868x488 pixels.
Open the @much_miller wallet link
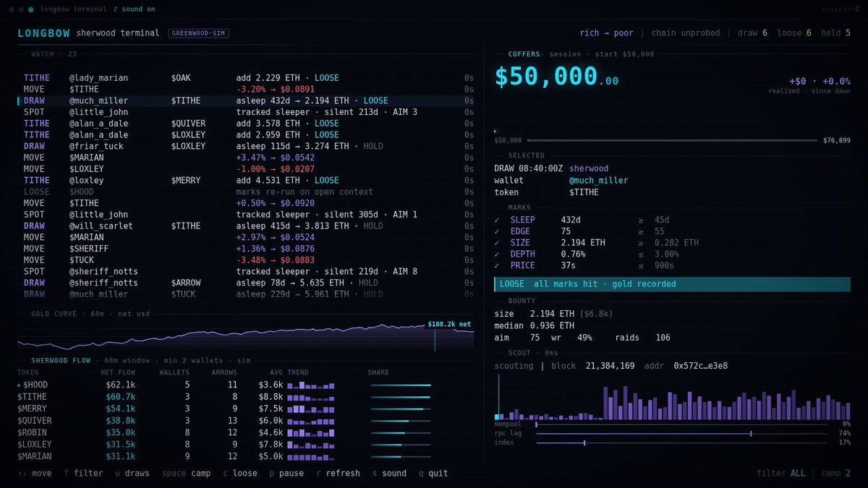click(x=598, y=180)
